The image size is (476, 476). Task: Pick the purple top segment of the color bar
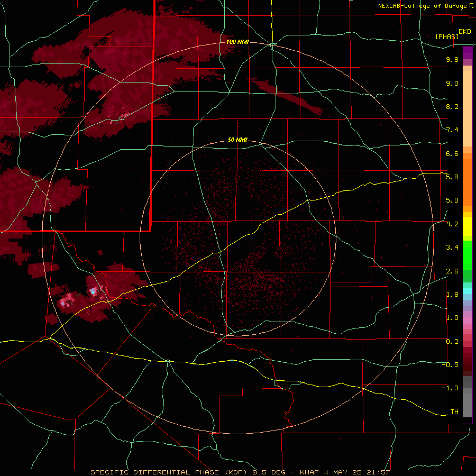point(467,53)
